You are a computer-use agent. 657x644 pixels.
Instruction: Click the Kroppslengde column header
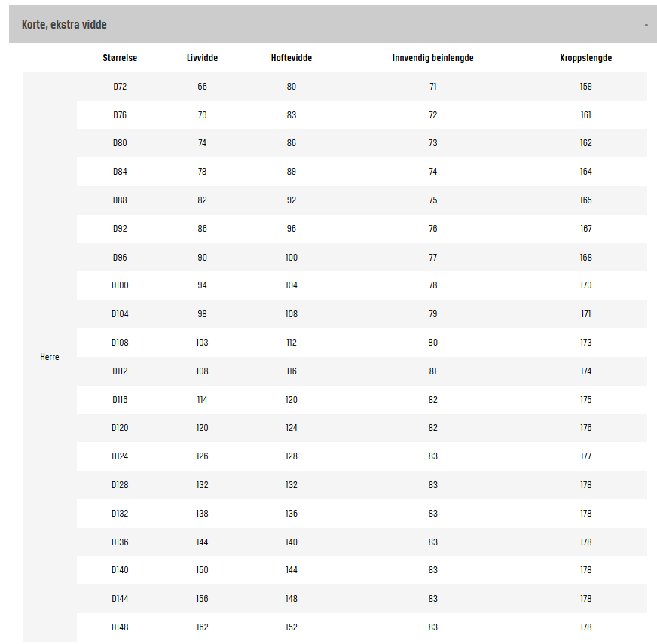point(585,58)
